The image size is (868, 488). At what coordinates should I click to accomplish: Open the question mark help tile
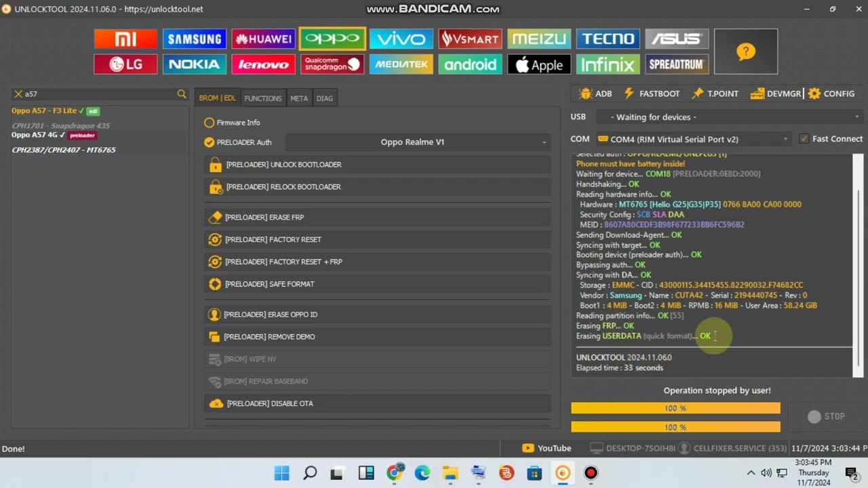pos(746,52)
